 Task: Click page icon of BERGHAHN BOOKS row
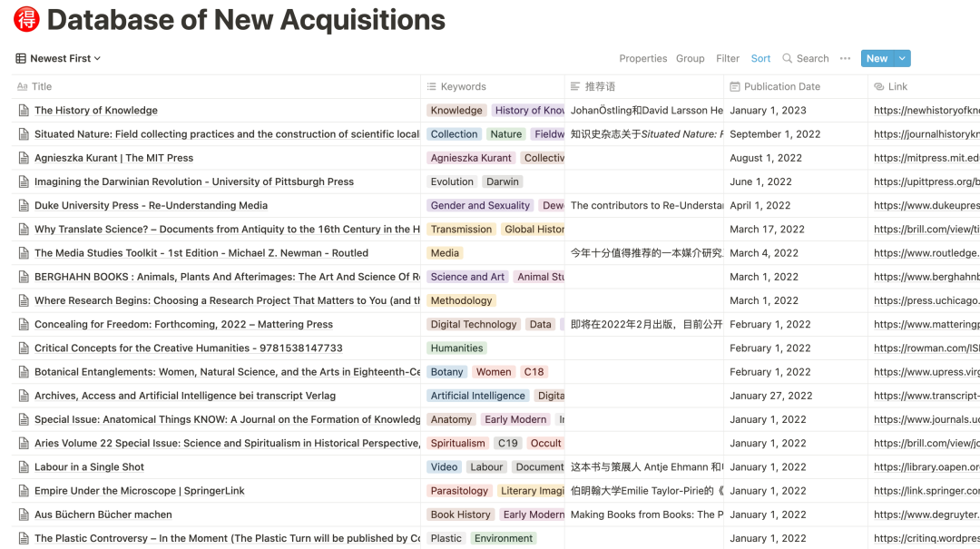click(24, 277)
